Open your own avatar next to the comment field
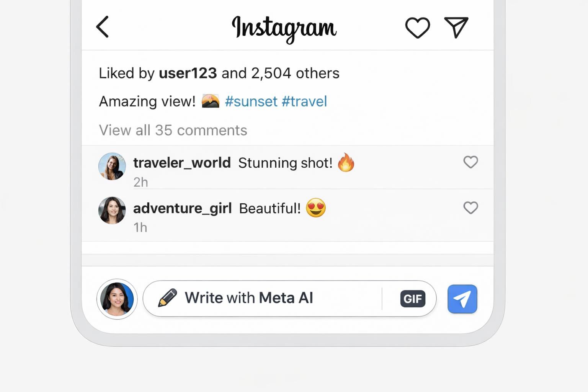Viewport: 588px width, 392px height. [117, 299]
